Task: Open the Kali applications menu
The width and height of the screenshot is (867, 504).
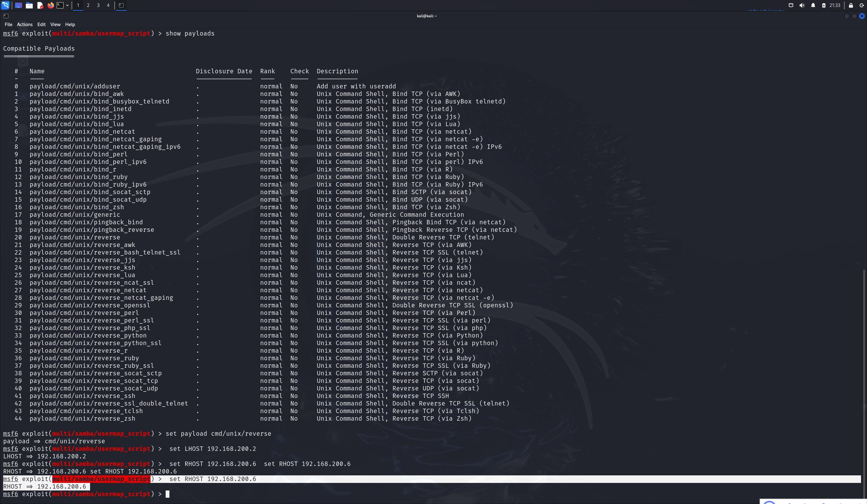Action: click(5, 5)
